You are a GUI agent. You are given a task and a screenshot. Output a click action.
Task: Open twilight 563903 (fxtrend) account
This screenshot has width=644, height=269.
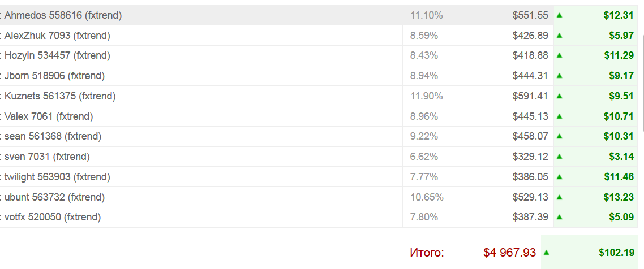(57, 177)
